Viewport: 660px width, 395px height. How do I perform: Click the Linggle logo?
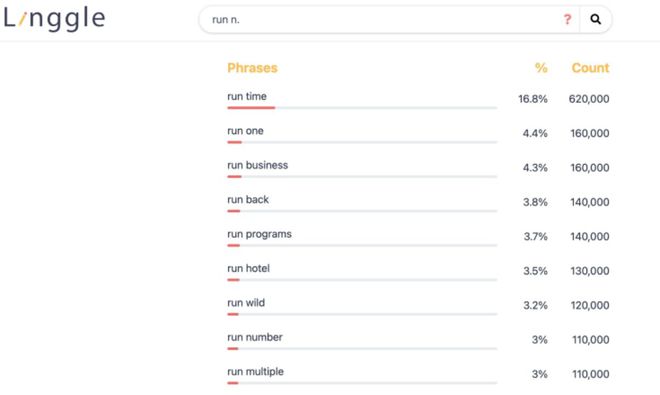pos(54,18)
